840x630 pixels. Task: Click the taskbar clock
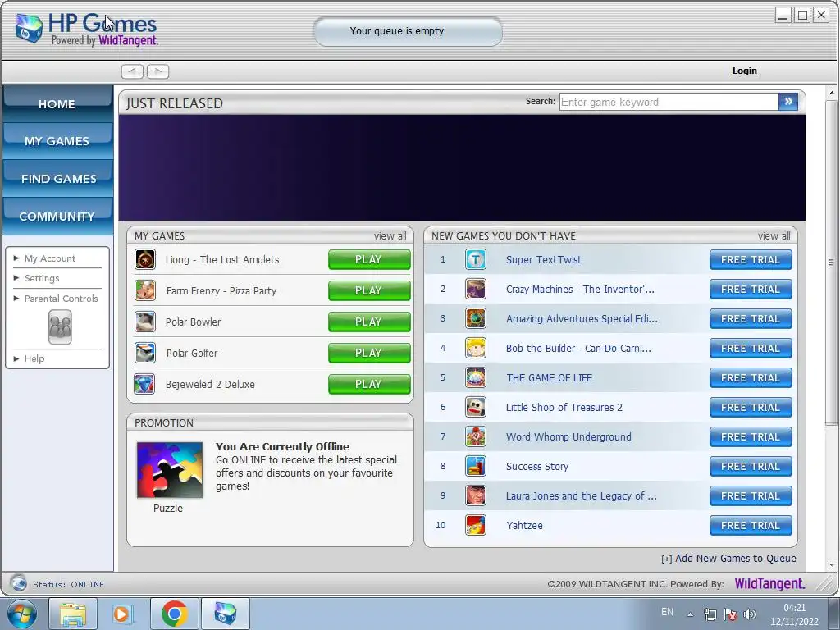tap(794, 614)
